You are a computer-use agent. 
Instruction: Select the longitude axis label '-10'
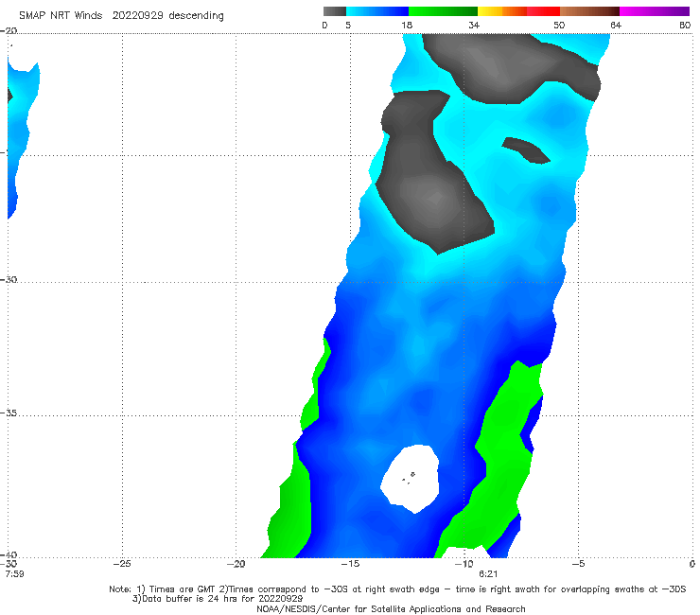(464, 564)
